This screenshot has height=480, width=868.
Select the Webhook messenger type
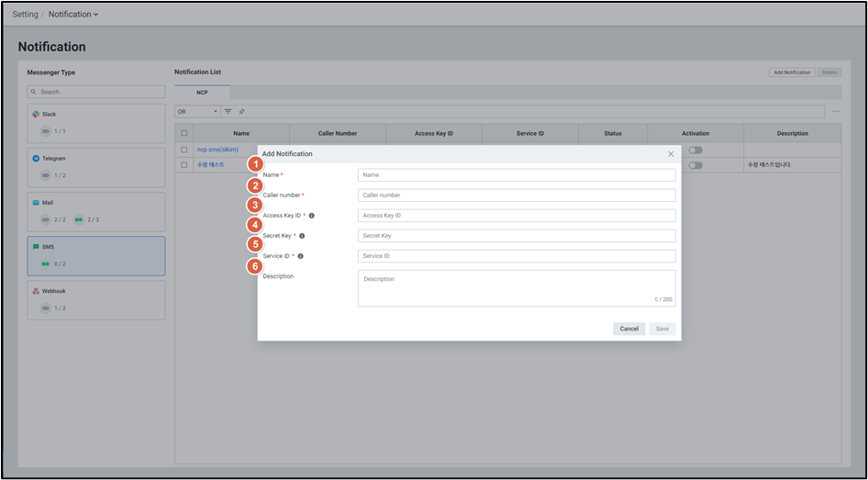[x=96, y=300]
